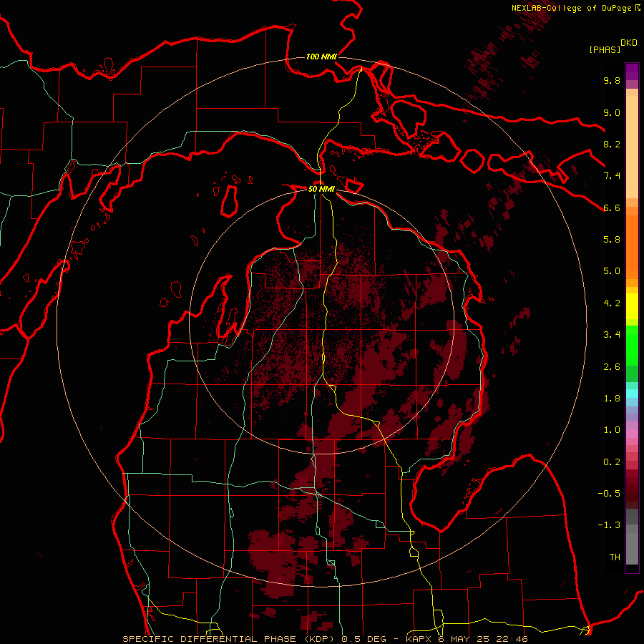Click the 9.0 value on the color scale
Image resolution: width=644 pixels, height=644 pixels.
(612, 112)
